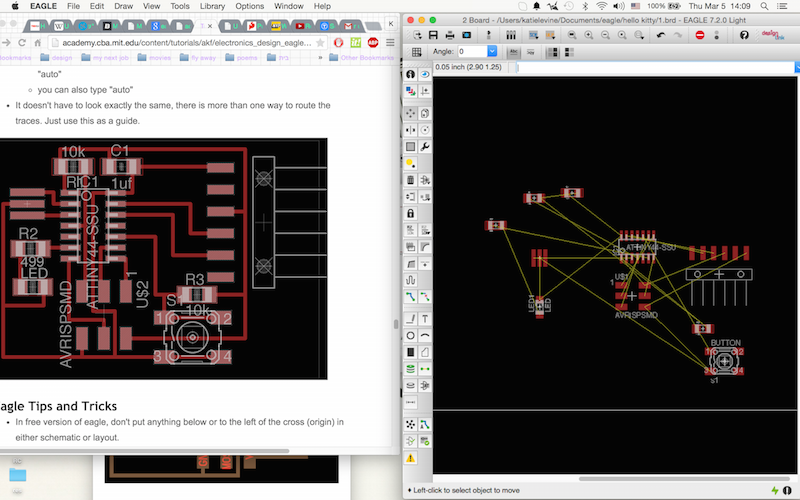Open the browser hamburger menu
The width and height of the screenshot is (800, 500).
click(x=390, y=43)
